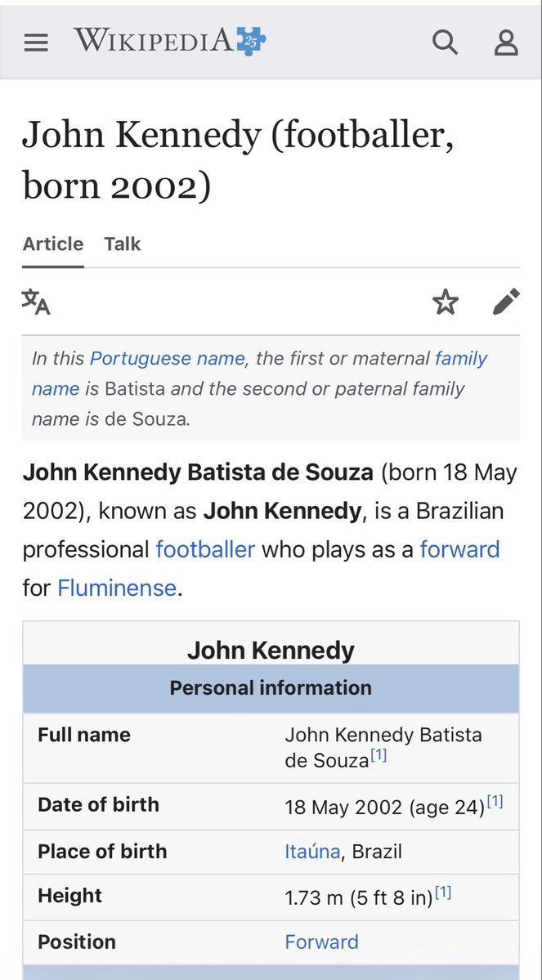Switch to the Talk tab
This screenshot has width=542, height=980.
(123, 244)
